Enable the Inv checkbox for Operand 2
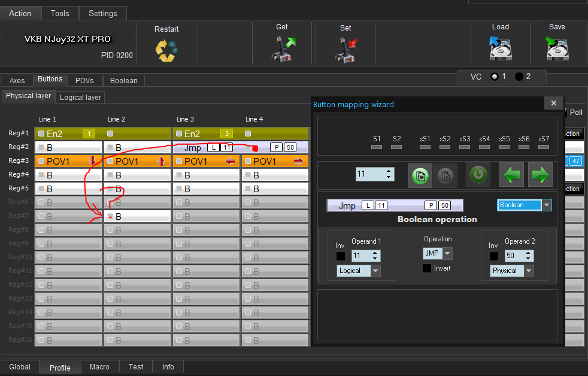The height and width of the screenshot is (376, 588). [x=493, y=256]
